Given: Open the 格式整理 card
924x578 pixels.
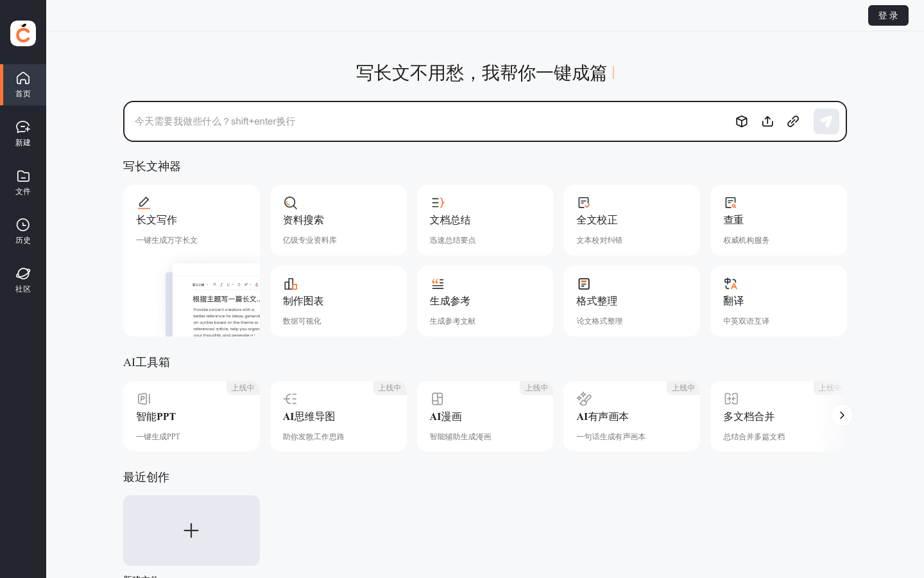Looking at the screenshot, I should click(x=631, y=301).
